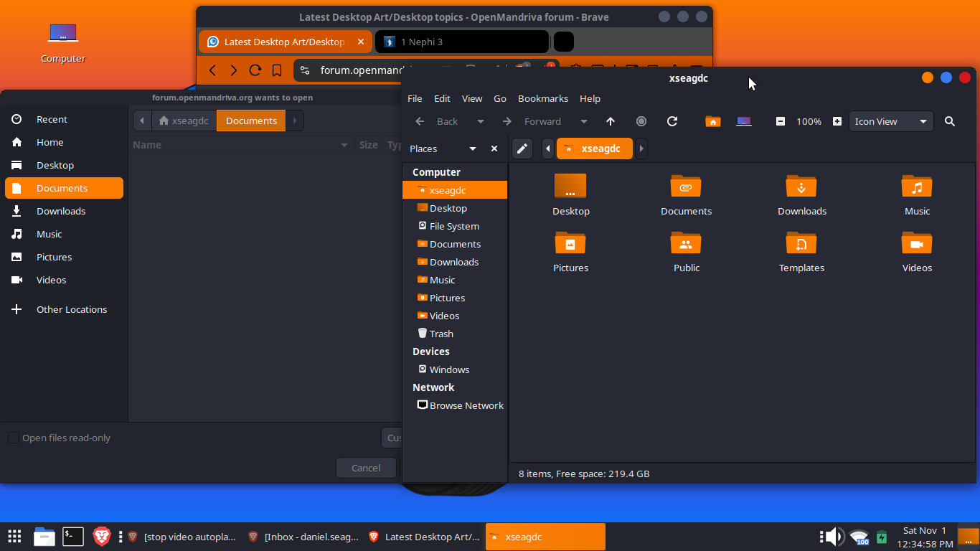Expand the Back history dropdown arrow
This screenshot has height=551, width=980.
(481, 121)
